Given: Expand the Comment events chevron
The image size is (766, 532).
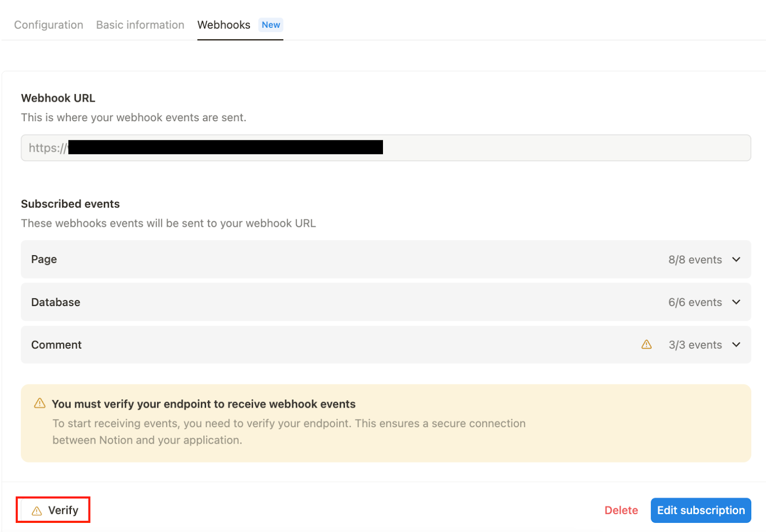Looking at the screenshot, I should click(x=736, y=345).
